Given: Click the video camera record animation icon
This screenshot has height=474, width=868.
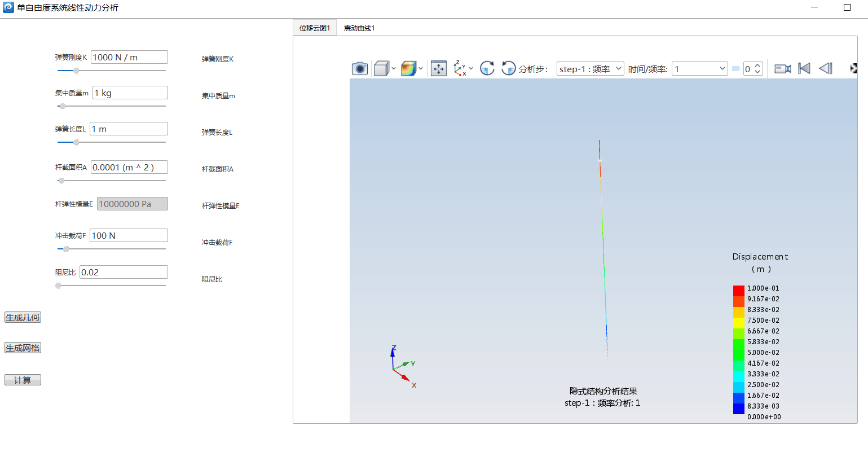Looking at the screenshot, I should tap(783, 69).
